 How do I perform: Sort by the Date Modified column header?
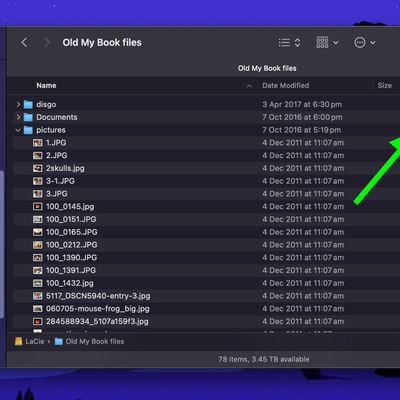coord(286,85)
